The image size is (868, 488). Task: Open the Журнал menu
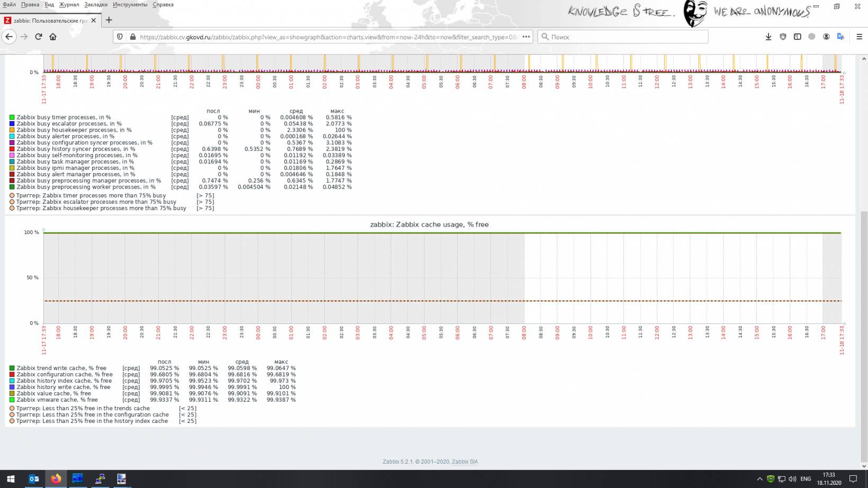(69, 5)
